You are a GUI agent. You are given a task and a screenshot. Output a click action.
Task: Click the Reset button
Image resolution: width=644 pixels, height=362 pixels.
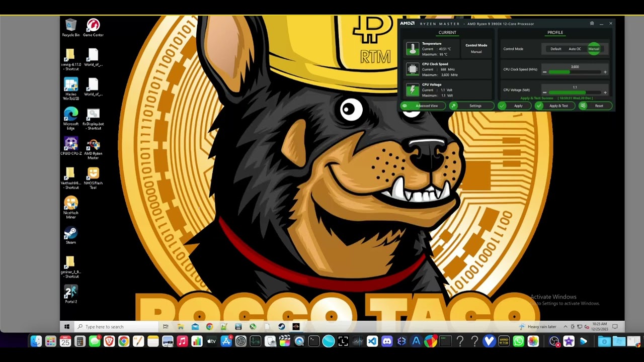pyautogui.click(x=596, y=106)
